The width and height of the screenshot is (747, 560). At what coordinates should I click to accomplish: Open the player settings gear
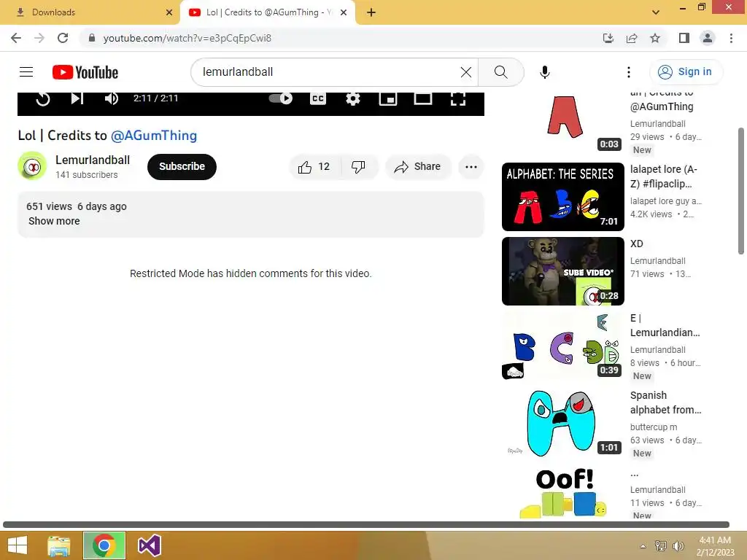coord(352,98)
